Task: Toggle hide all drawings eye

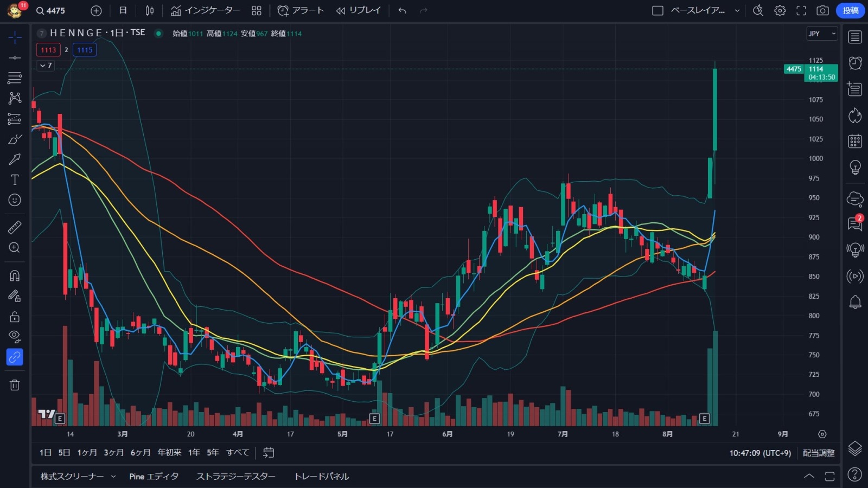Action: (x=15, y=337)
